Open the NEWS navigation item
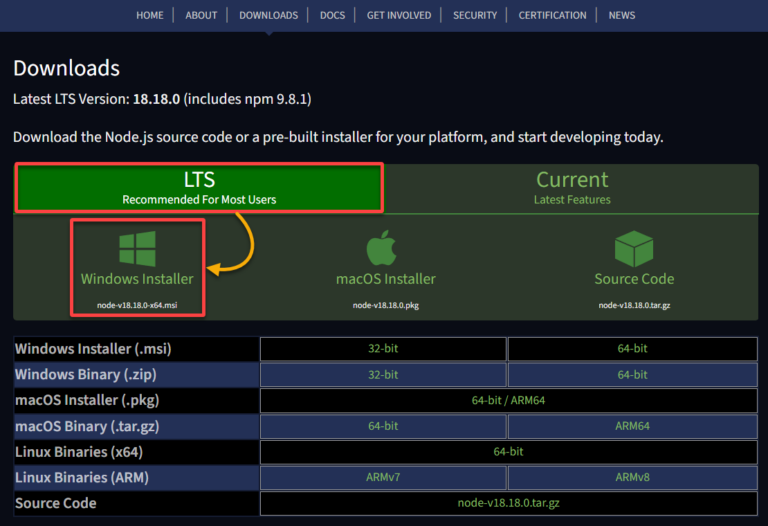The image size is (768, 526). pyautogui.click(x=622, y=15)
